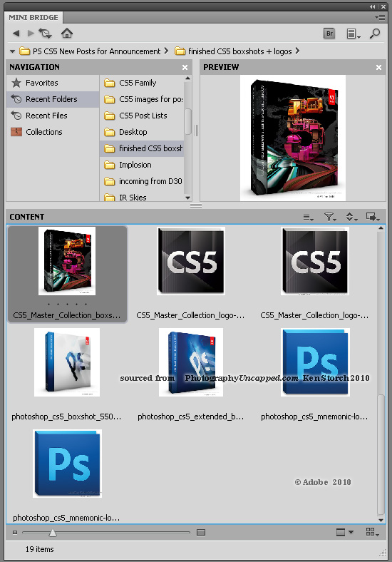This screenshot has height=562, width=392.
Task: Click the larger thumbnail size icon
Action: click(201, 533)
